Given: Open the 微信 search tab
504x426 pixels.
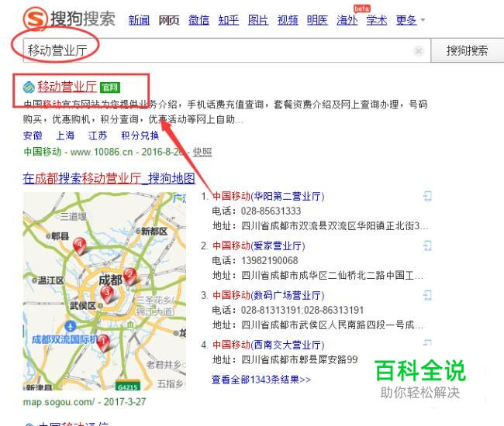Looking at the screenshot, I should (198, 20).
